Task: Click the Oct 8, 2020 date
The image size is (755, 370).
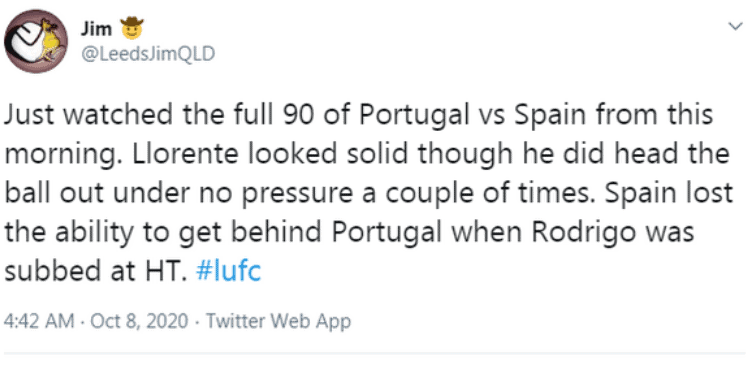Action: pyautogui.click(x=139, y=321)
